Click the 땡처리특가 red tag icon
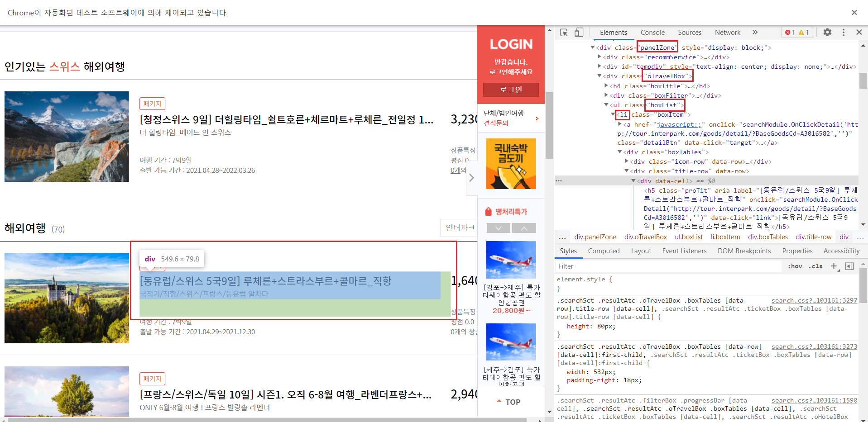This screenshot has width=868, height=422. 488,212
